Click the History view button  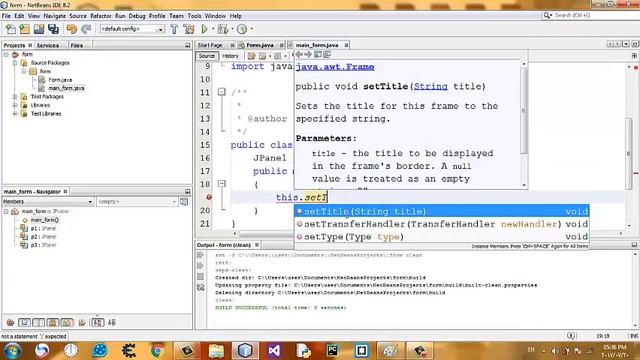pos(230,56)
